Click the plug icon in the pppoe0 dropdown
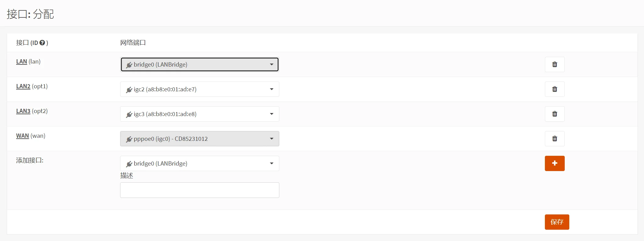The height and width of the screenshot is (241, 644). (129, 139)
